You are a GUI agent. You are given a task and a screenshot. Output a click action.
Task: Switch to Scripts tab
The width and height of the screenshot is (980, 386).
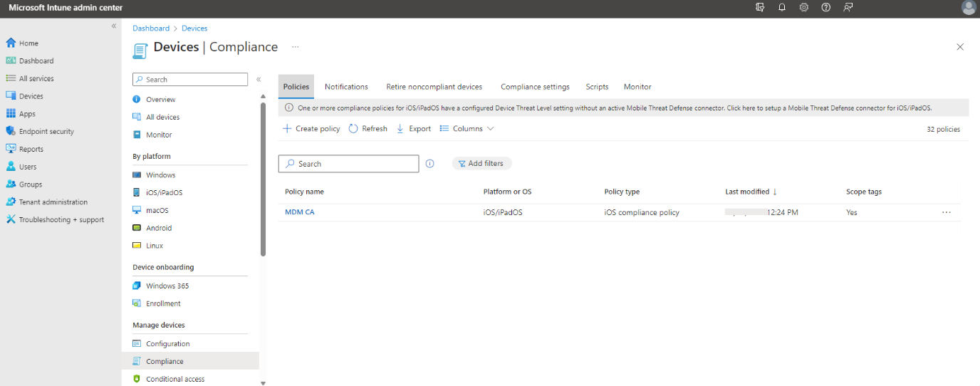coord(597,87)
